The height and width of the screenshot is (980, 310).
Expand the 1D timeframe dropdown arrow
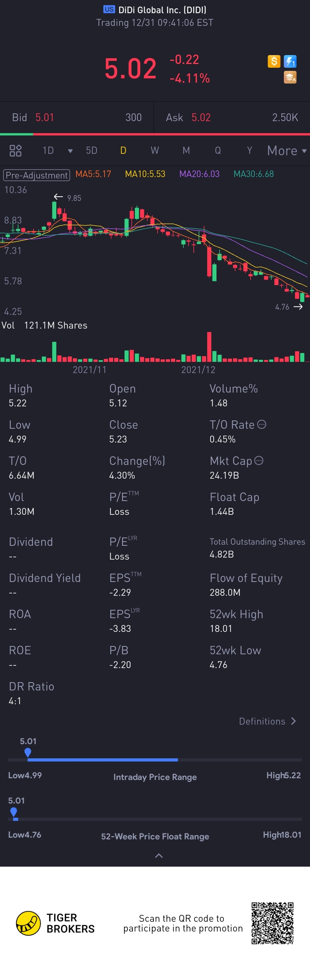[x=70, y=151]
